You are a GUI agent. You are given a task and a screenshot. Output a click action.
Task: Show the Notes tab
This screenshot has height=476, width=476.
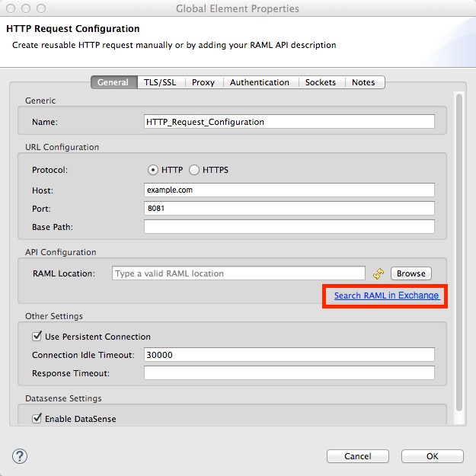(363, 82)
